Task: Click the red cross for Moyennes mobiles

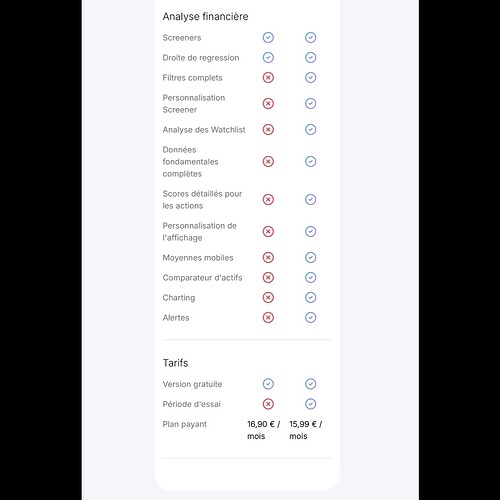Action: click(268, 257)
